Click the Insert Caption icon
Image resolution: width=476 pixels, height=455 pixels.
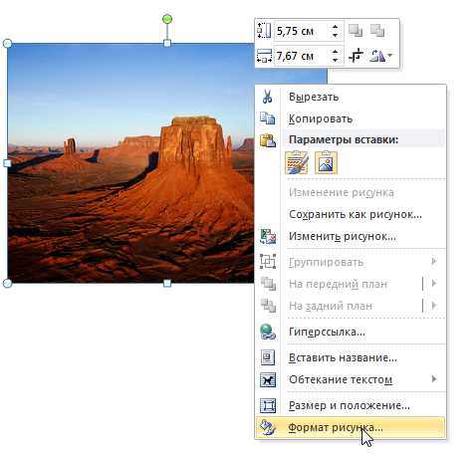coord(268,357)
